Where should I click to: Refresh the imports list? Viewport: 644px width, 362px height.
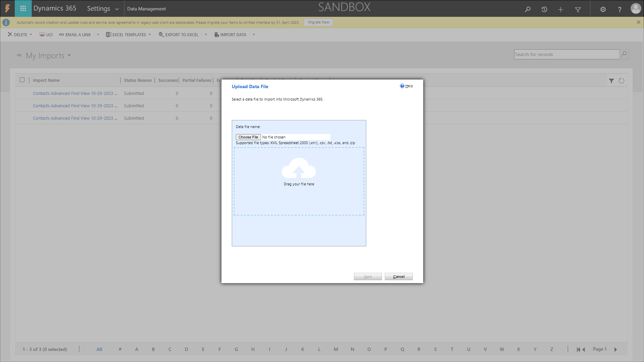(621, 80)
